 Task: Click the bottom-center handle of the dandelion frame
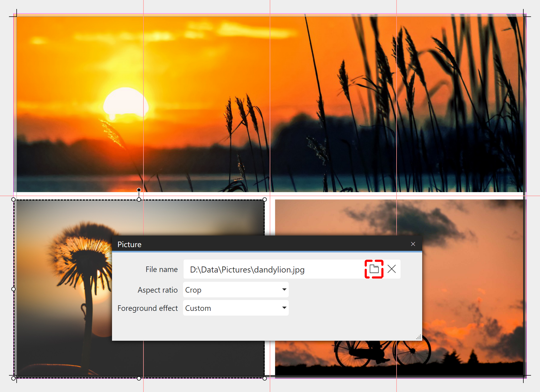pos(139,379)
